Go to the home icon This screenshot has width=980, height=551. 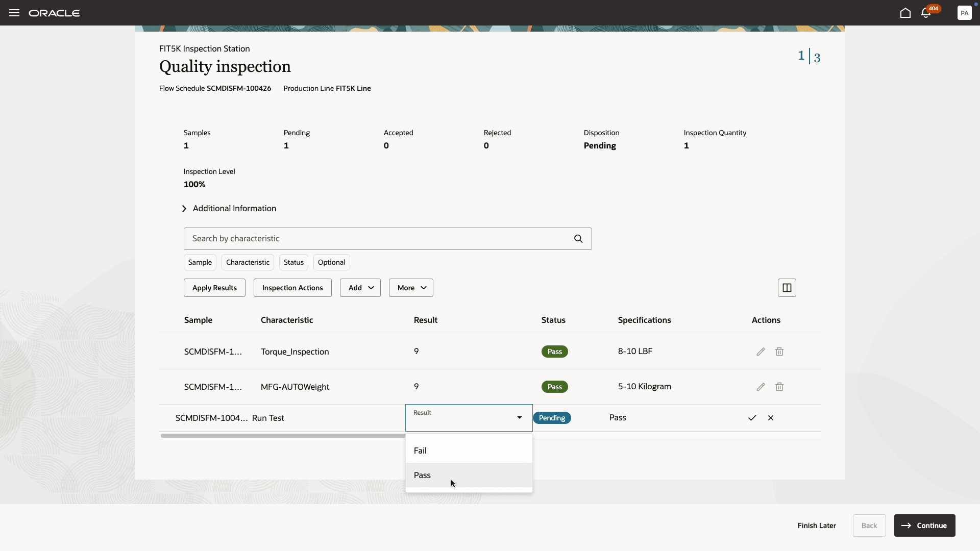pos(905,13)
